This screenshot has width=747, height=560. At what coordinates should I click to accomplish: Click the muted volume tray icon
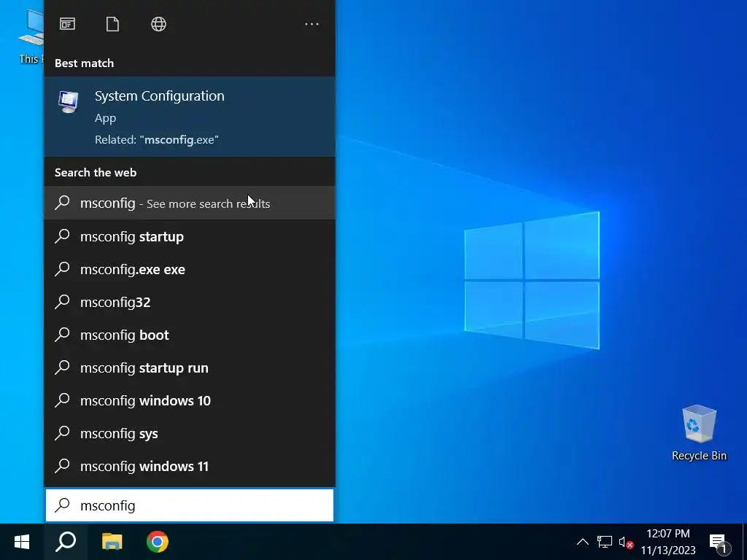click(x=625, y=542)
